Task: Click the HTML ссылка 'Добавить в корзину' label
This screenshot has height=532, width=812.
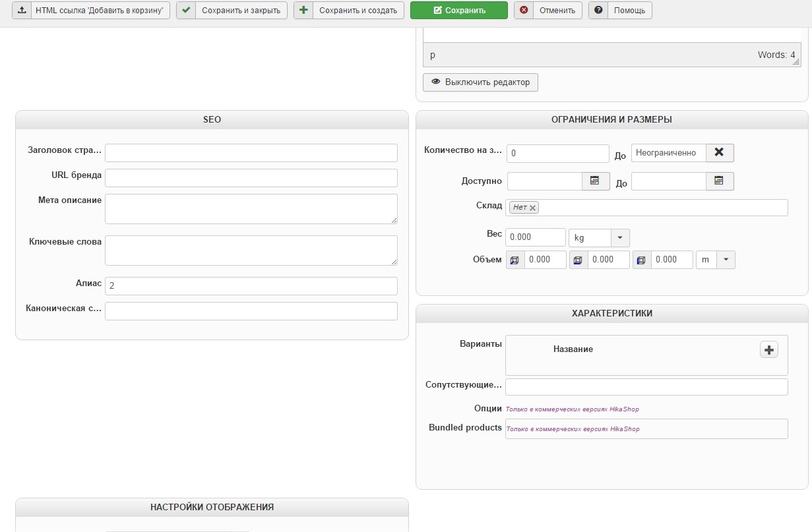Action: (x=99, y=11)
